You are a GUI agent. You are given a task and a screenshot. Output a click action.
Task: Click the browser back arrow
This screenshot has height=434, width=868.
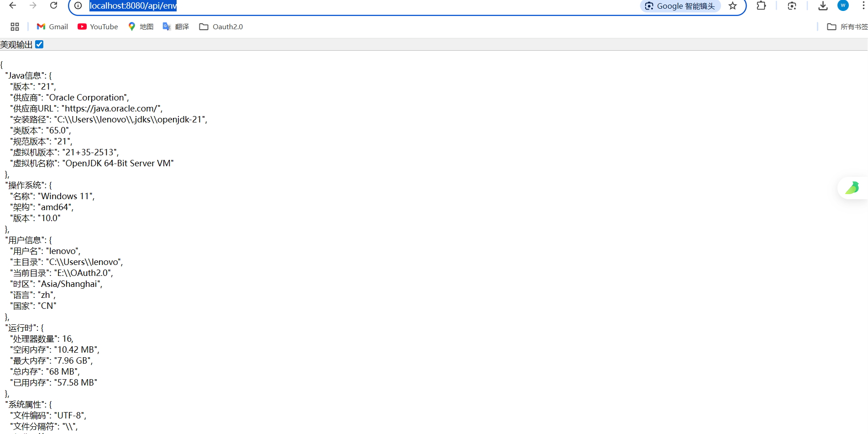[13, 5]
